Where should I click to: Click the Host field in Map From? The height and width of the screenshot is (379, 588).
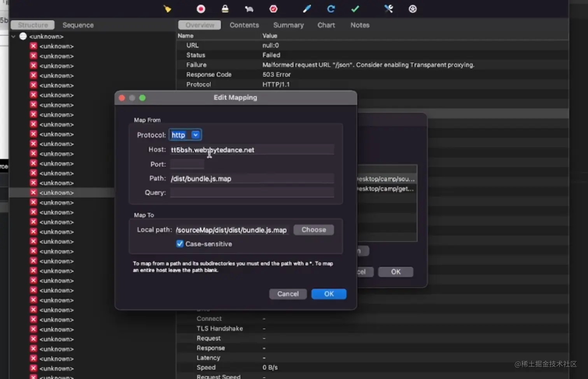tap(252, 150)
